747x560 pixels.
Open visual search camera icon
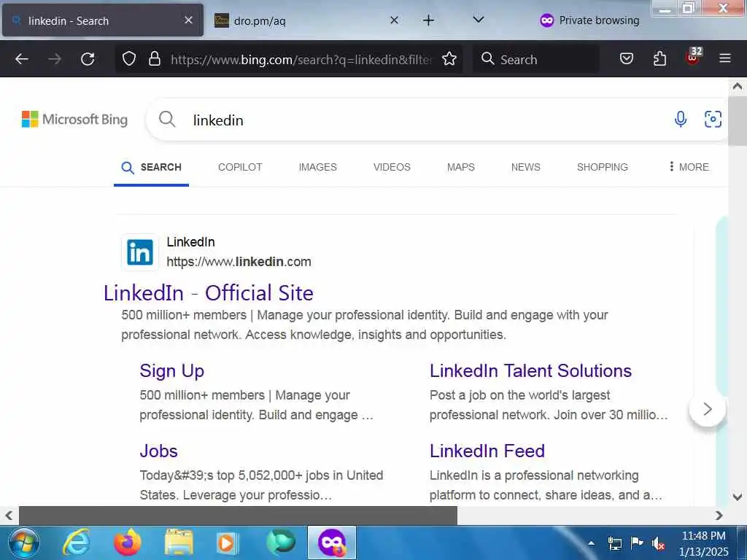(x=713, y=119)
